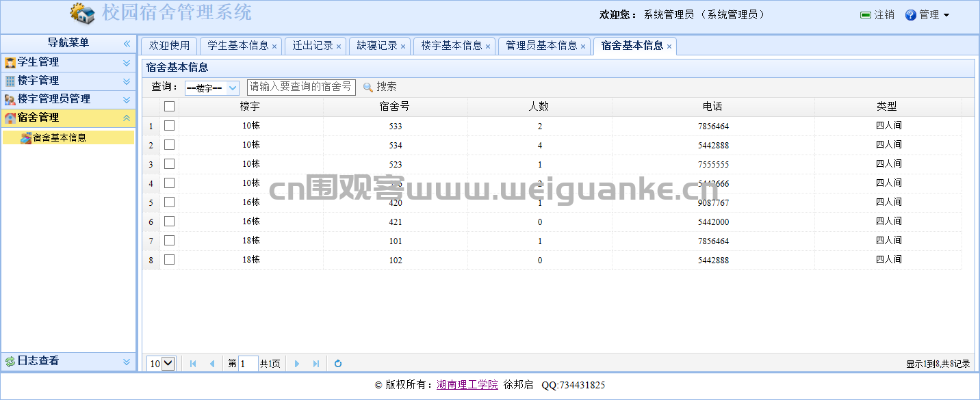Click the 日志查看 refresh-style icon

10,361
